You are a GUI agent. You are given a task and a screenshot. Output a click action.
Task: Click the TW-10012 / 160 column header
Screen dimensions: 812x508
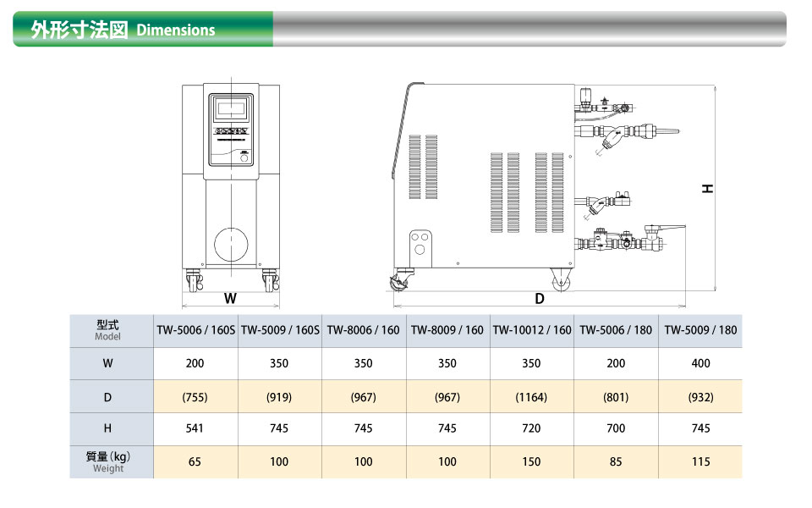click(532, 330)
